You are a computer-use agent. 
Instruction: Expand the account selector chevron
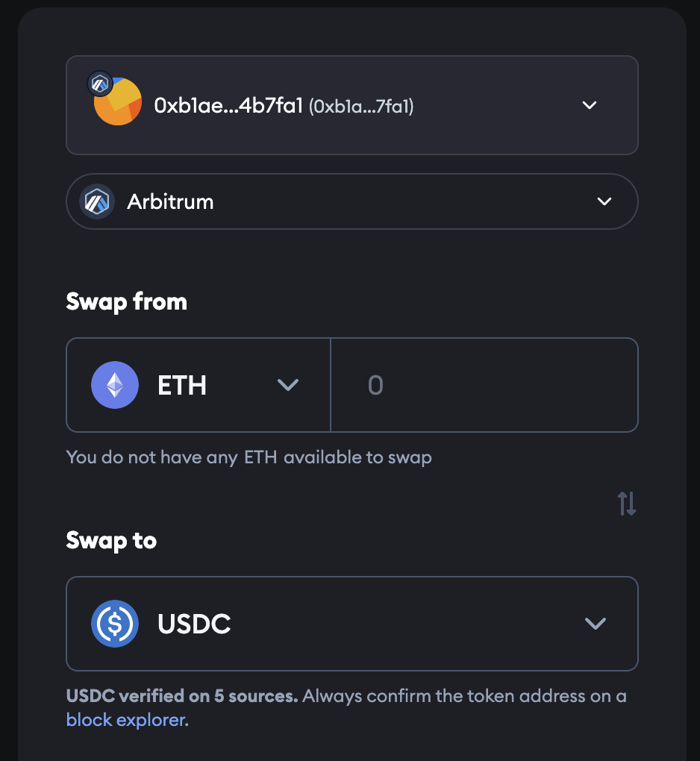tap(590, 105)
